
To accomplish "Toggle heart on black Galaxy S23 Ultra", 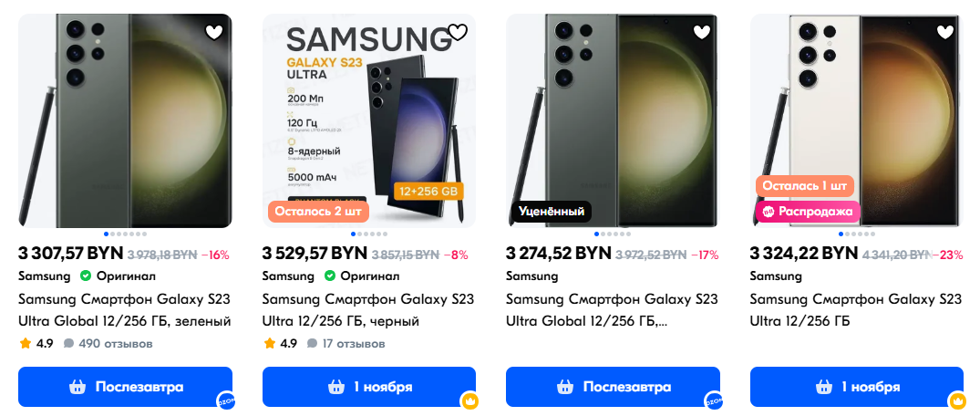I will coord(458,33).
